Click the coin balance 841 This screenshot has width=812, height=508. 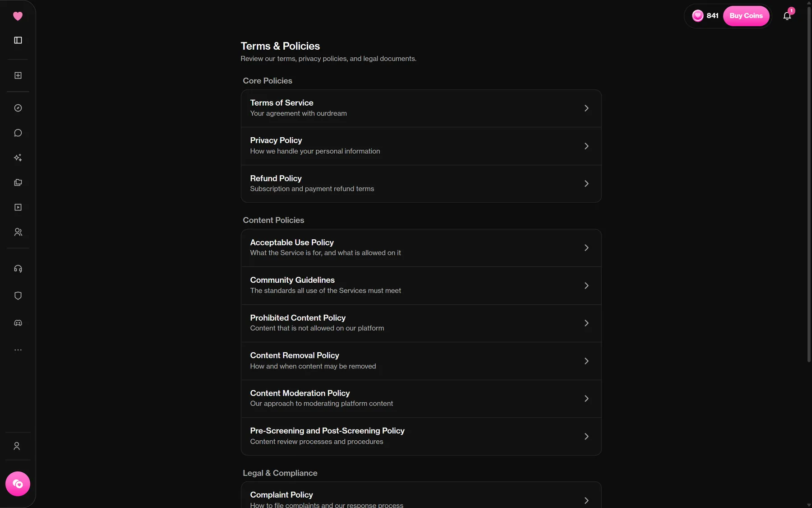[705, 16]
